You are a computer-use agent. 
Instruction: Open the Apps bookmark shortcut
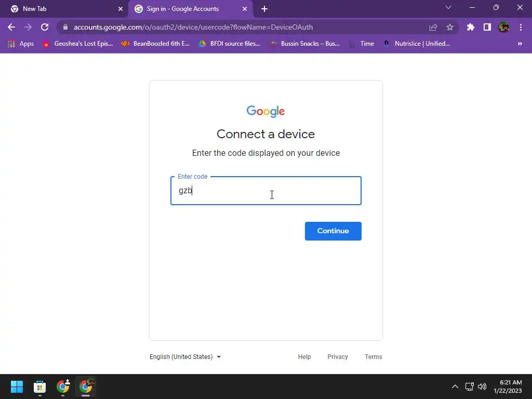(21, 44)
